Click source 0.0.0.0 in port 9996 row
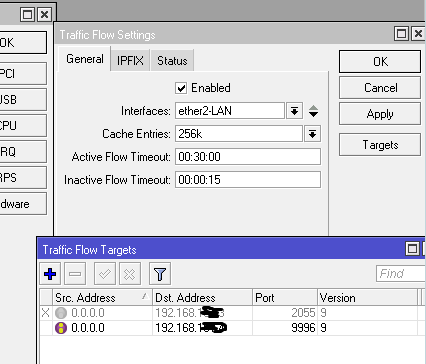The width and height of the screenshot is (426, 364). pos(88,328)
